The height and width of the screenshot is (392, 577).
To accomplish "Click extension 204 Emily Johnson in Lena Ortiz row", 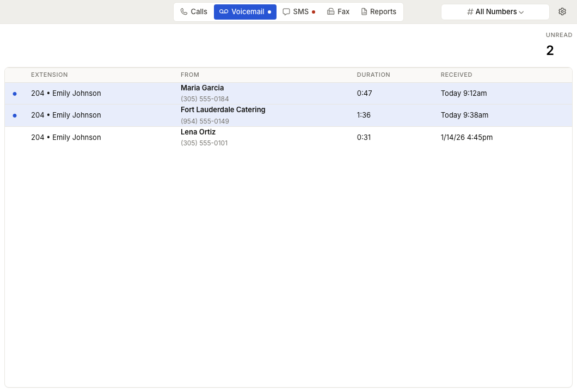I will [x=66, y=137].
